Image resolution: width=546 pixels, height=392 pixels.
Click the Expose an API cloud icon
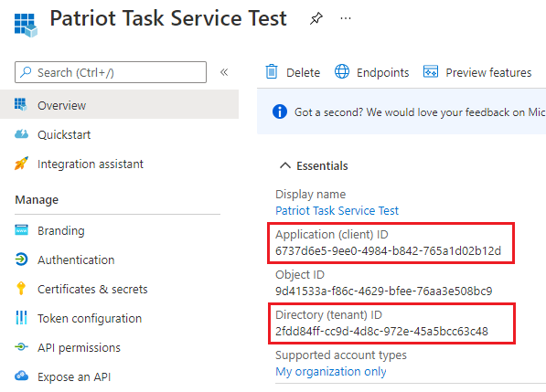(21, 376)
